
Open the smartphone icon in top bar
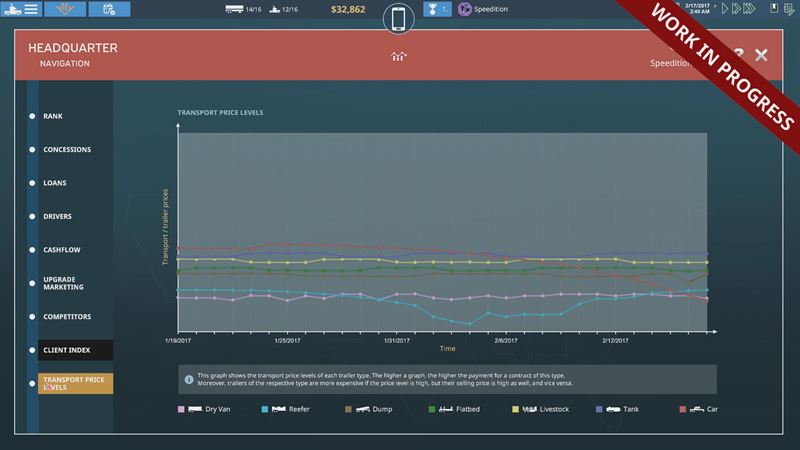(400, 19)
